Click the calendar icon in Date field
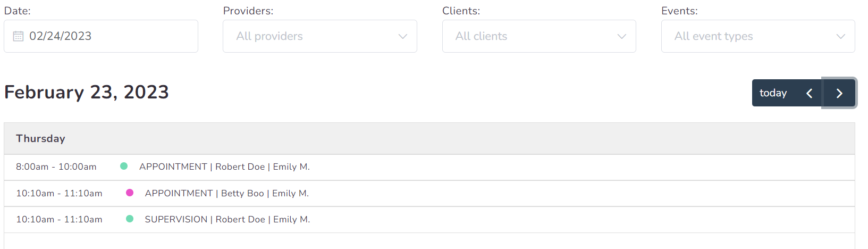This screenshot has height=249, width=868. point(18,36)
